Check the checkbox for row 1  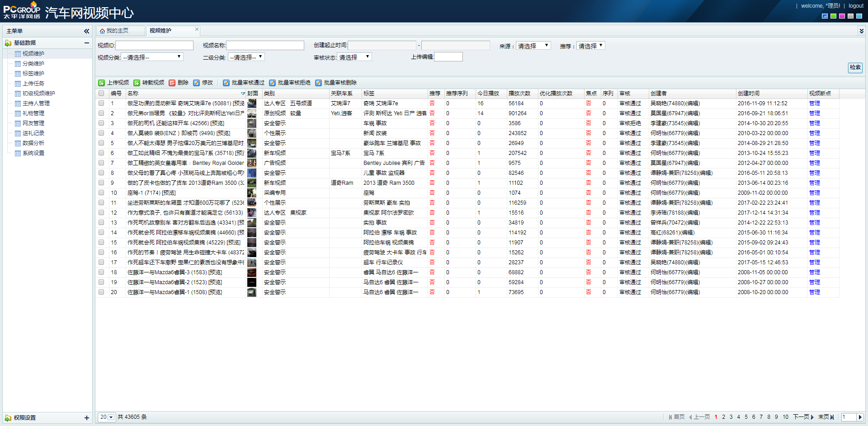pyautogui.click(x=101, y=103)
